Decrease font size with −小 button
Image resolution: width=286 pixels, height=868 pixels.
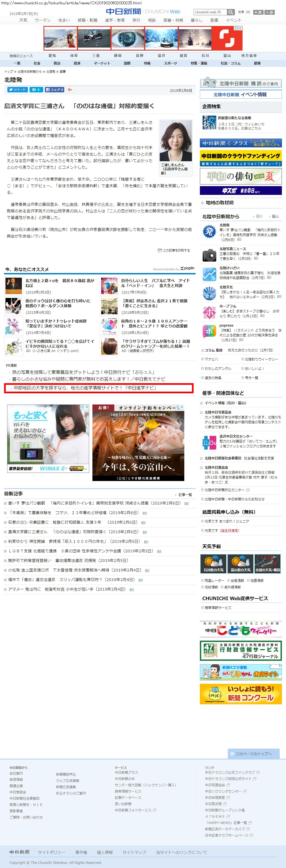(x=270, y=12)
